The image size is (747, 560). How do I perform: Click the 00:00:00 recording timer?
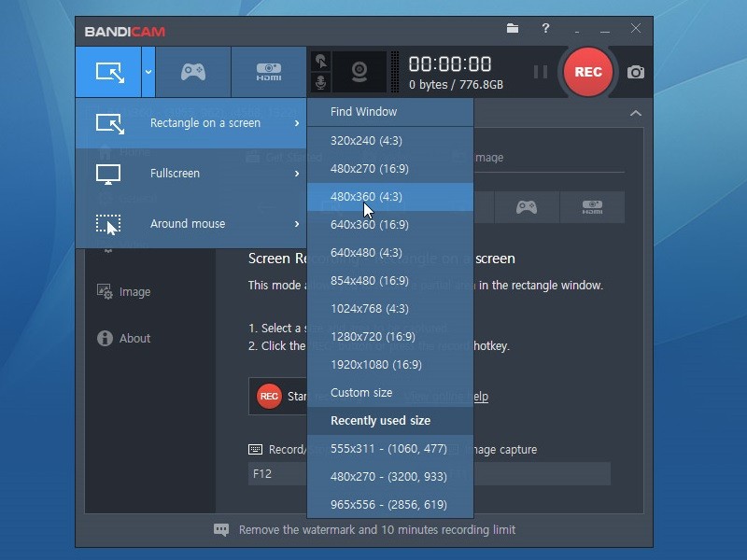point(450,64)
